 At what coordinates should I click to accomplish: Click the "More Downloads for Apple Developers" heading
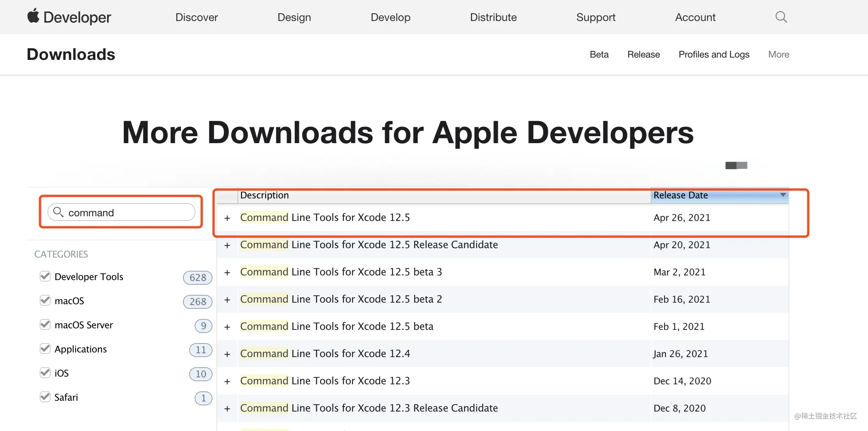click(x=408, y=133)
